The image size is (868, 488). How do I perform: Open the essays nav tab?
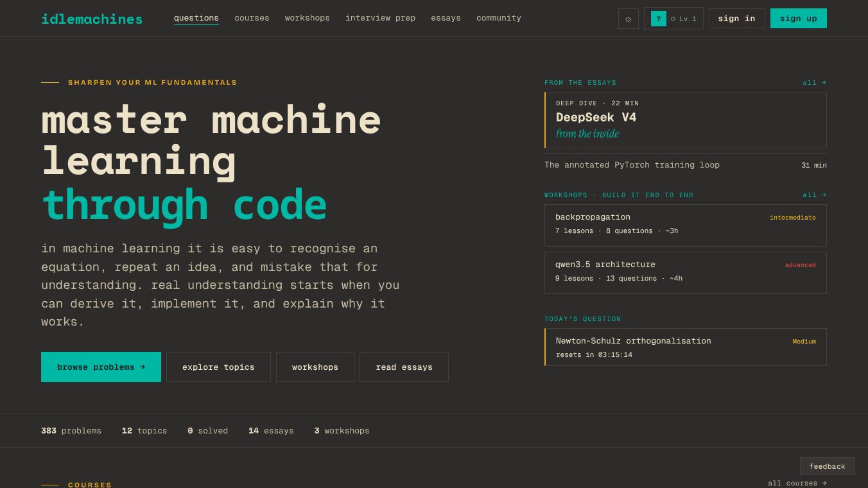point(446,18)
